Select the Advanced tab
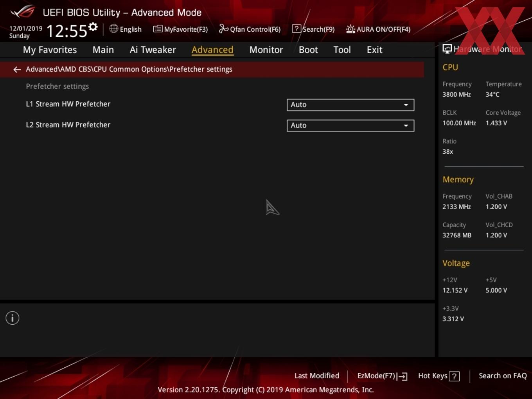Viewport: 532px width, 399px height. click(x=212, y=50)
